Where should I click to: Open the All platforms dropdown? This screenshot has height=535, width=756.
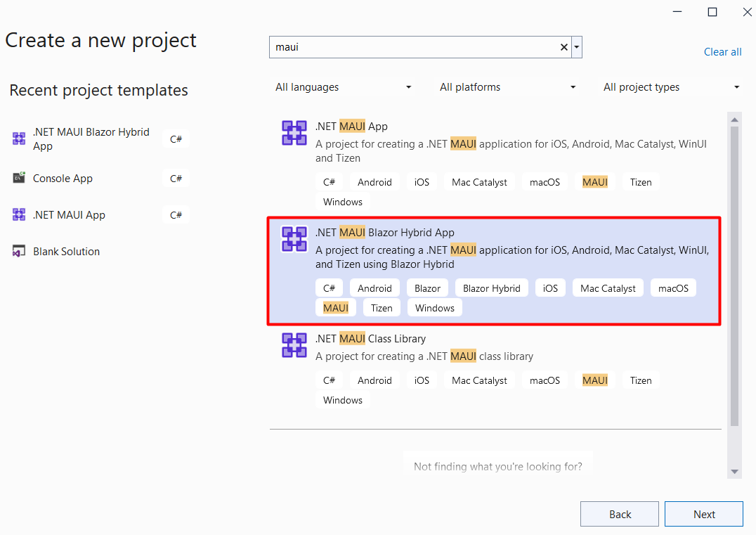coord(507,86)
